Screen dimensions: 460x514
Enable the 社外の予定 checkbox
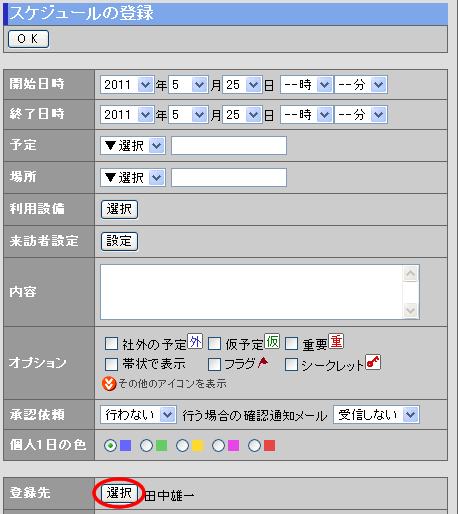coord(111,343)
